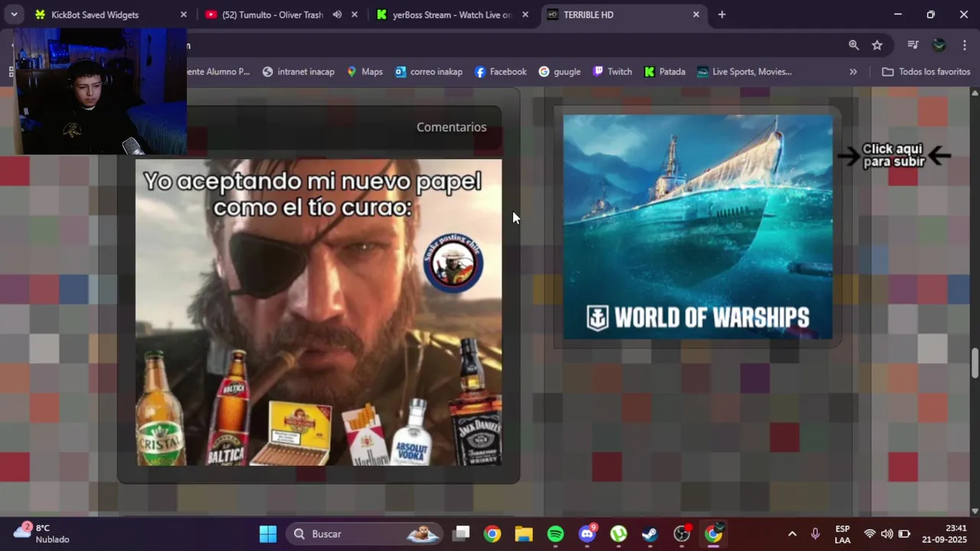The height and width of the screenshot is (551, 980).
Task: Open File Explorer from the taskbar
Action: (524, 534)
